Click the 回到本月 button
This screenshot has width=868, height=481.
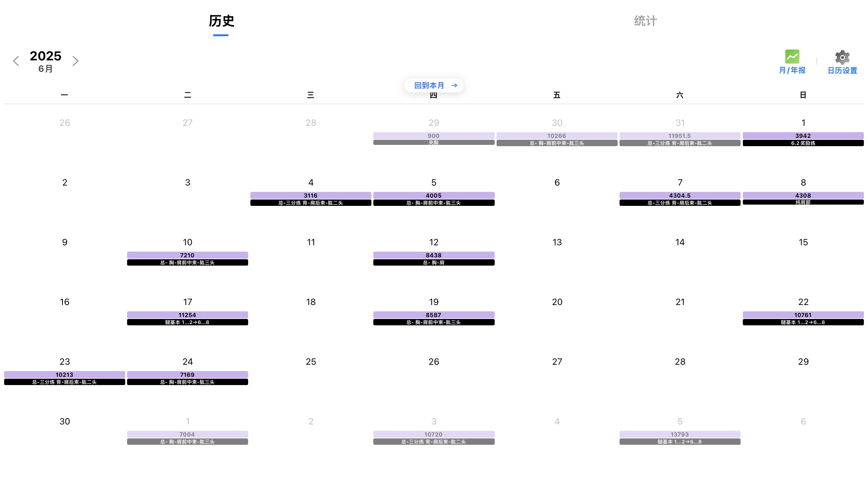(x=434, y=85)
